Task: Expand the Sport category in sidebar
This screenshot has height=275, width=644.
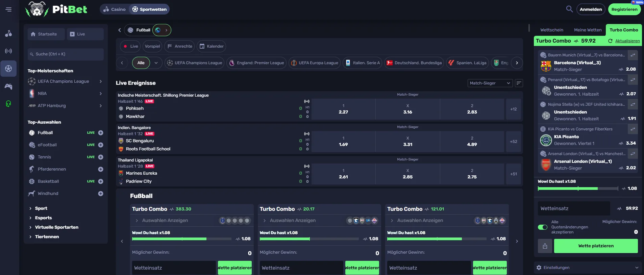Action: pyautogui.click(x=41, y=208)
